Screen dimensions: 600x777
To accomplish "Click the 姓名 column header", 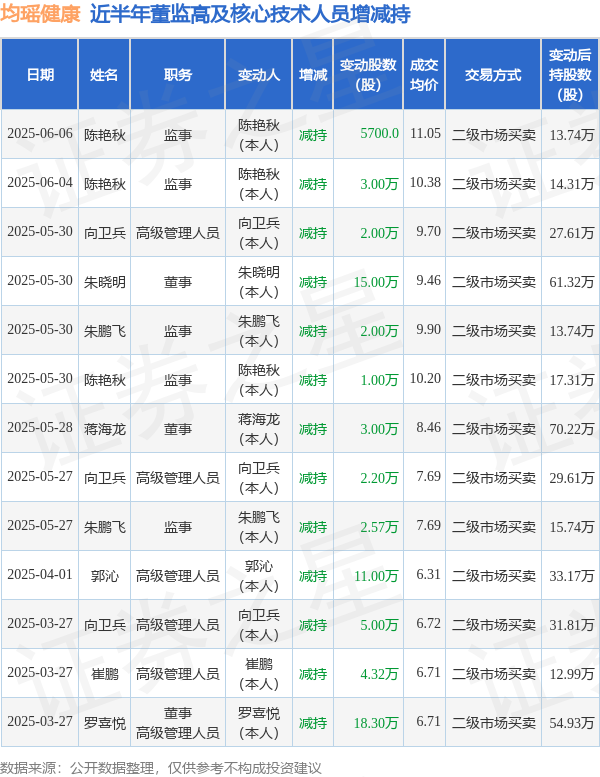I will coord(104,75).
